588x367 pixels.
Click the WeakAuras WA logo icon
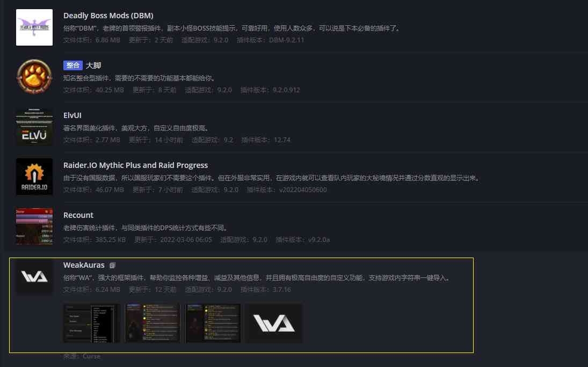[34, 276]
